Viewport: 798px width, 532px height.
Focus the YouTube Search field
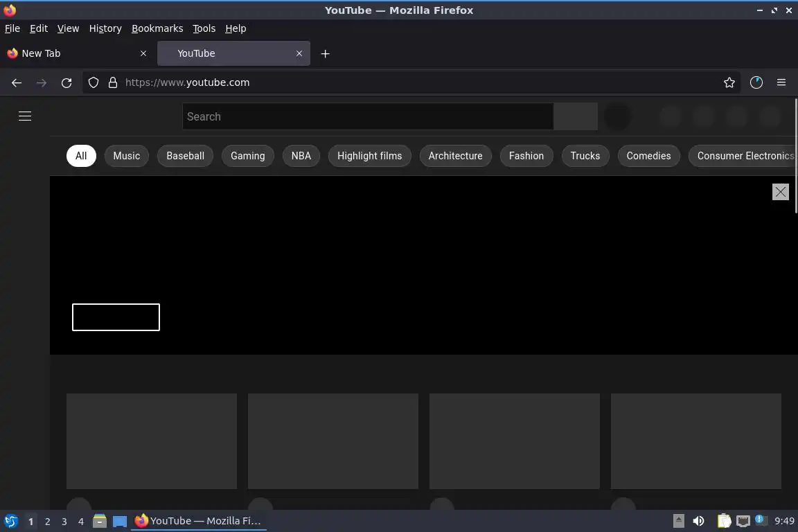368,116
